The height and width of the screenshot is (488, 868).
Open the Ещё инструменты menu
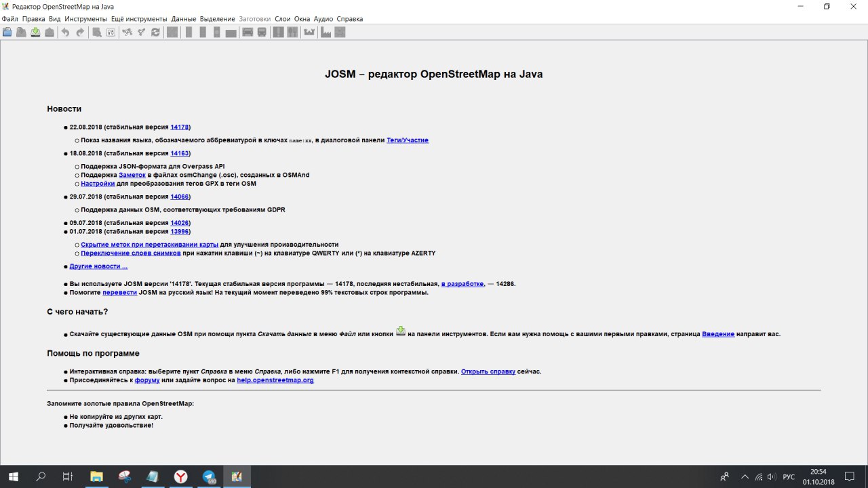tap(140, 19)
